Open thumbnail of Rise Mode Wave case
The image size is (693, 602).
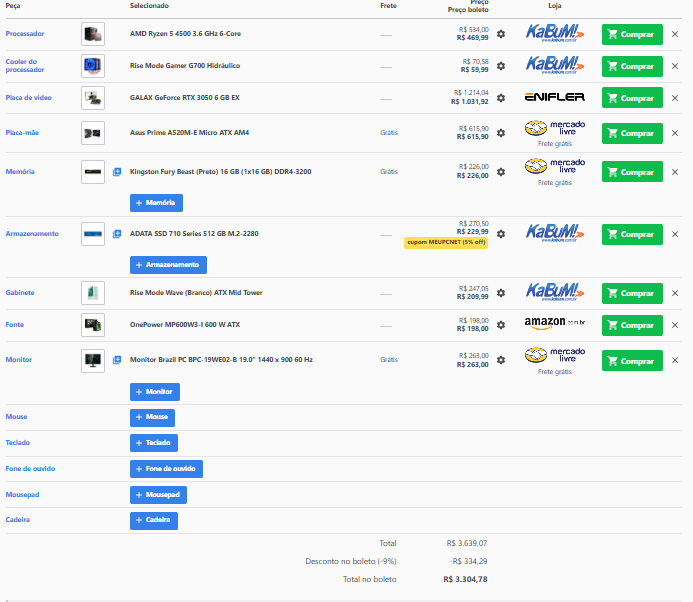pos(93,293)
